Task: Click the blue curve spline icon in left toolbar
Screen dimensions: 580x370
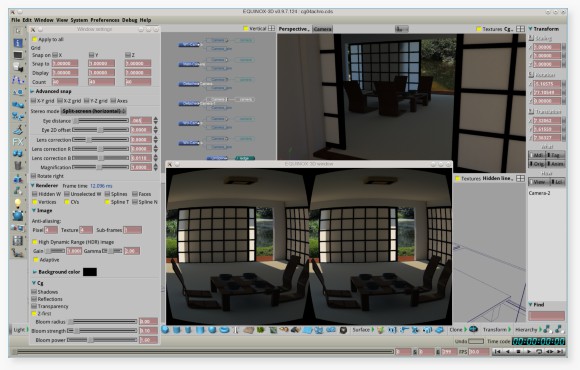Action: click(17, 80)
